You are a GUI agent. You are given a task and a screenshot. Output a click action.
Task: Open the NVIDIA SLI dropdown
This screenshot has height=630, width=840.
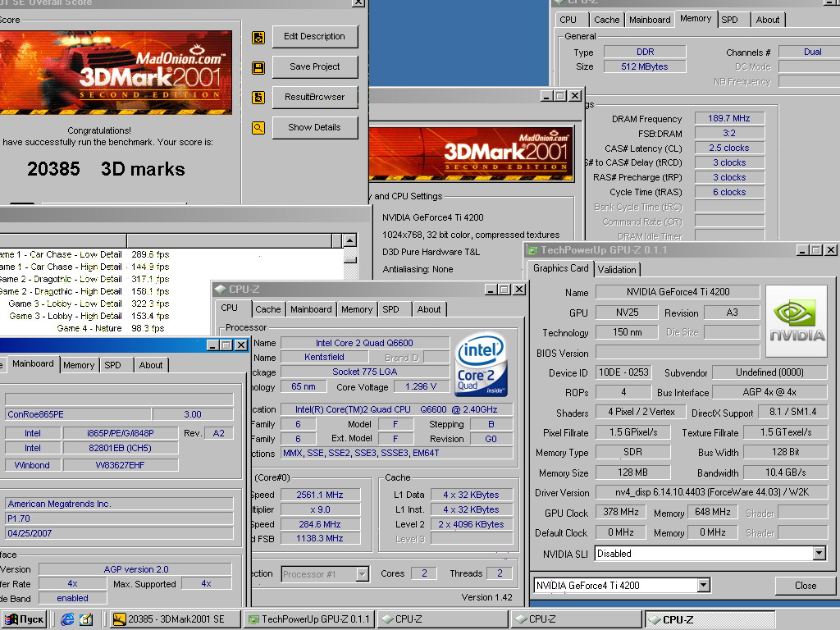pos(819,554)
